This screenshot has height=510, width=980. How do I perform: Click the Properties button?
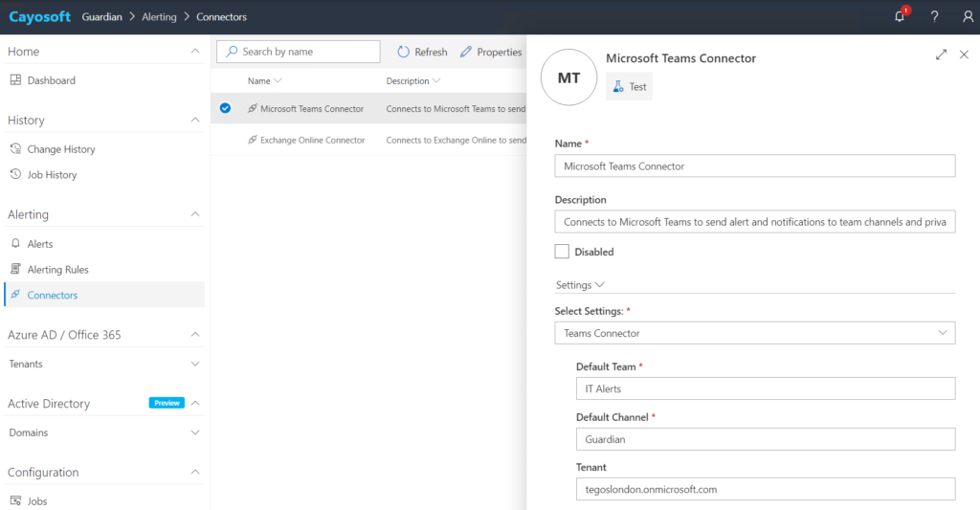(x=491, y=52)
